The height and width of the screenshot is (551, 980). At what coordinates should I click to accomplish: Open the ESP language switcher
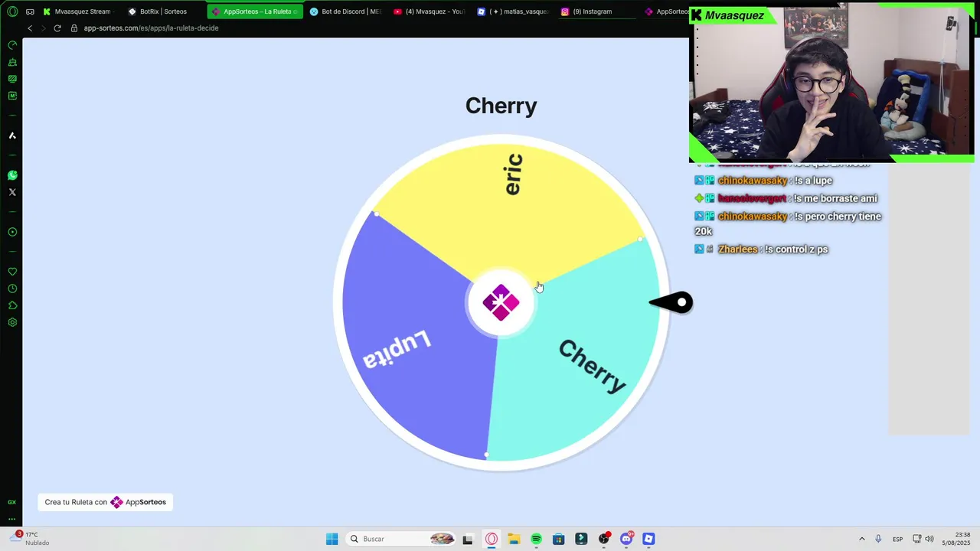coord(898,539)
